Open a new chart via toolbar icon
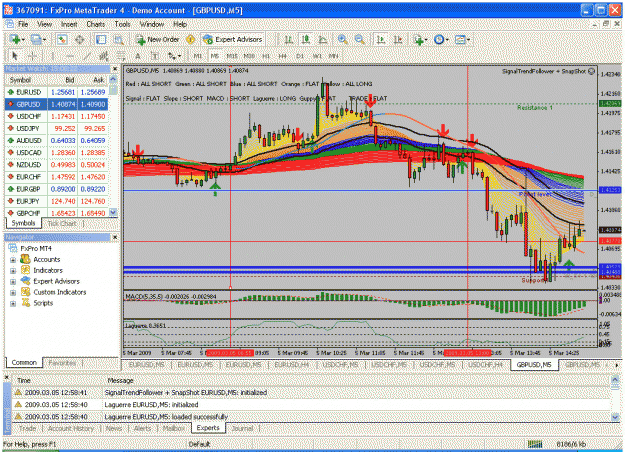625x452 pixels. (x=16, y=39)
